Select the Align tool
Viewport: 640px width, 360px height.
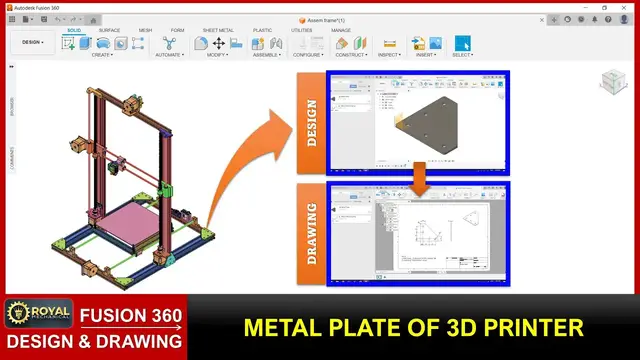coord(236,43)
